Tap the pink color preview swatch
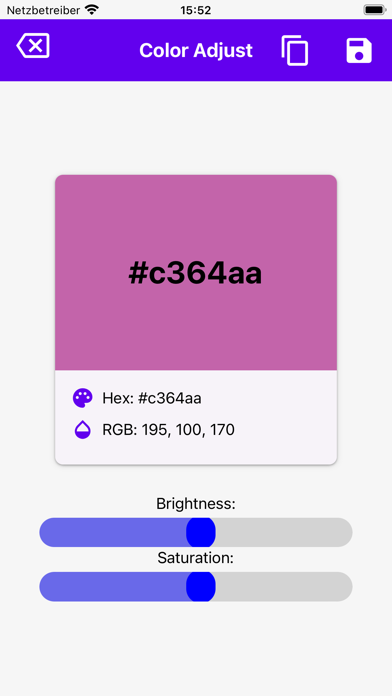Image resolution: width=392 pixels, height=696 pixels. coord(196,273)
